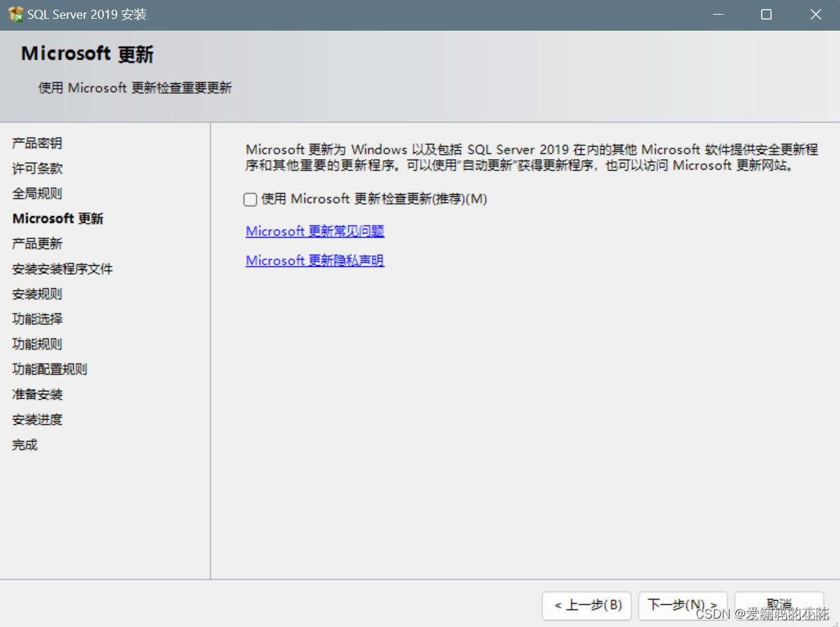Open the Microsoft 更新隐私声明 link
Screen dimensions: 840x627
point(315,261)
